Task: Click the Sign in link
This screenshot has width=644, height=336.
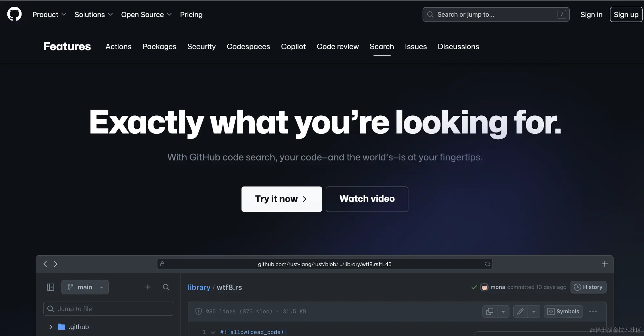Action: [x=591, y=14]
